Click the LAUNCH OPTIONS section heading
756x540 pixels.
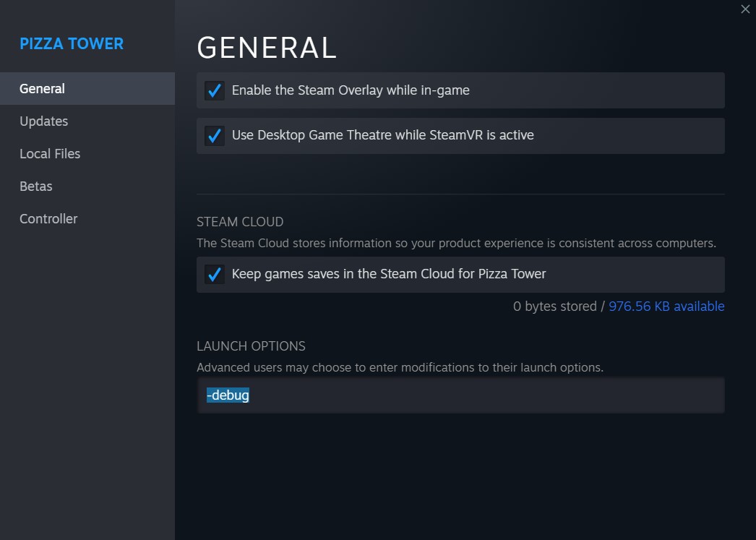pyautogui.click(x=251, y=346)
